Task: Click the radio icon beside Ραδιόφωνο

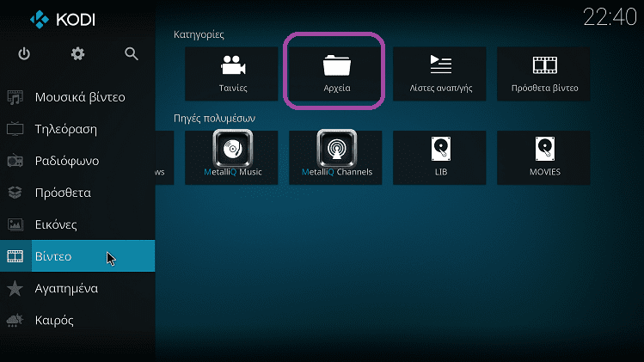Action: coord(15,161)
